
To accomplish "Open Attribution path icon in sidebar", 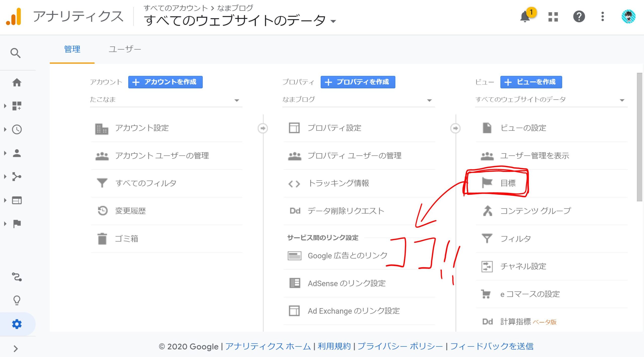I will click(x=17, y=277).
